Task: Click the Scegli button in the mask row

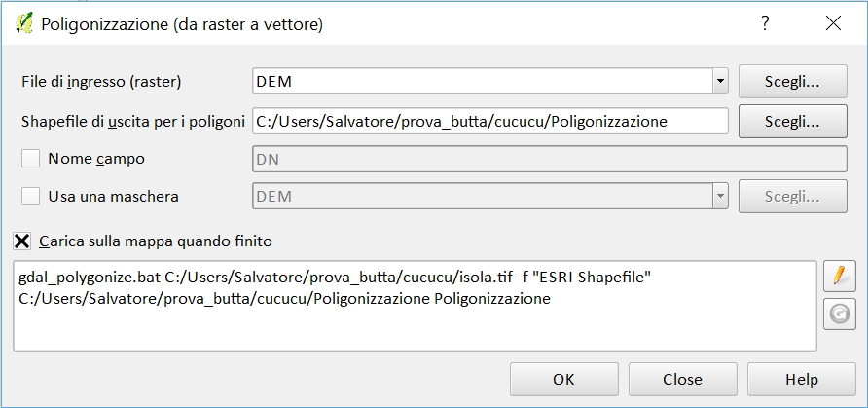Action: [x=792, y=196]
